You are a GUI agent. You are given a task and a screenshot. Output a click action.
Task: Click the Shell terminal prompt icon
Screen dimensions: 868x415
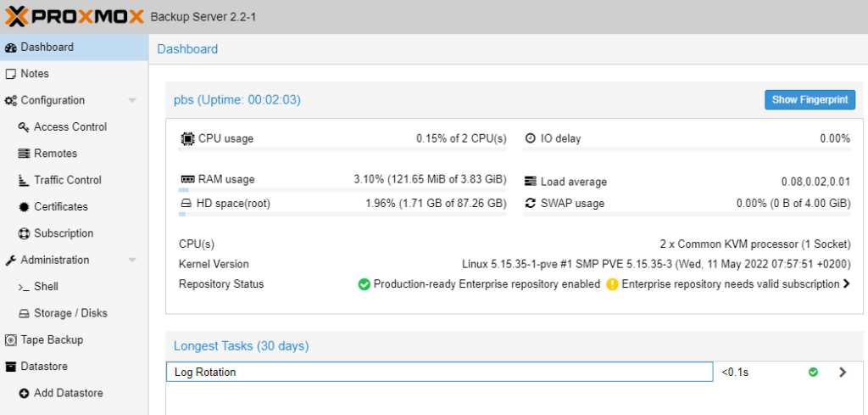pos(23,287)
